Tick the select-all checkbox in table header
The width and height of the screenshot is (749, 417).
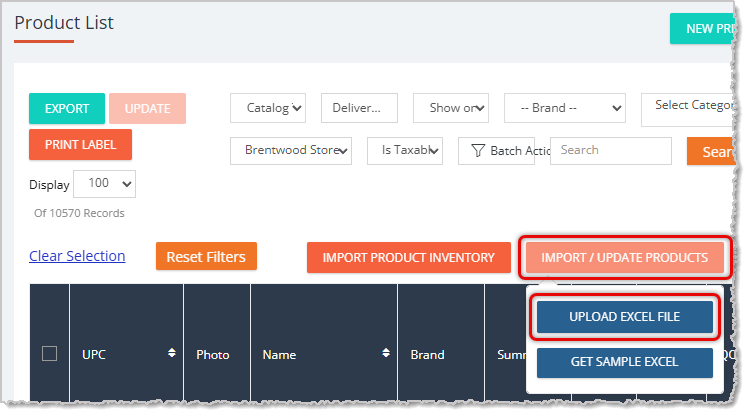pos(50,354)
